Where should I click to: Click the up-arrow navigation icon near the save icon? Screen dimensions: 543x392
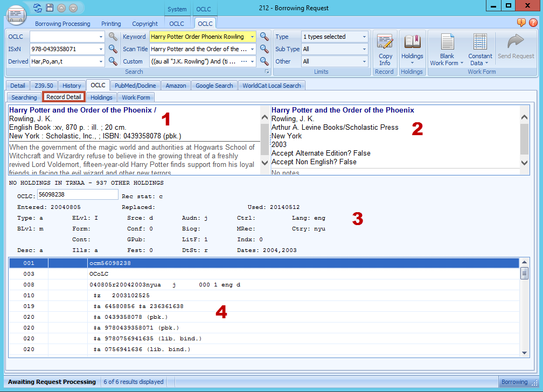61,8
